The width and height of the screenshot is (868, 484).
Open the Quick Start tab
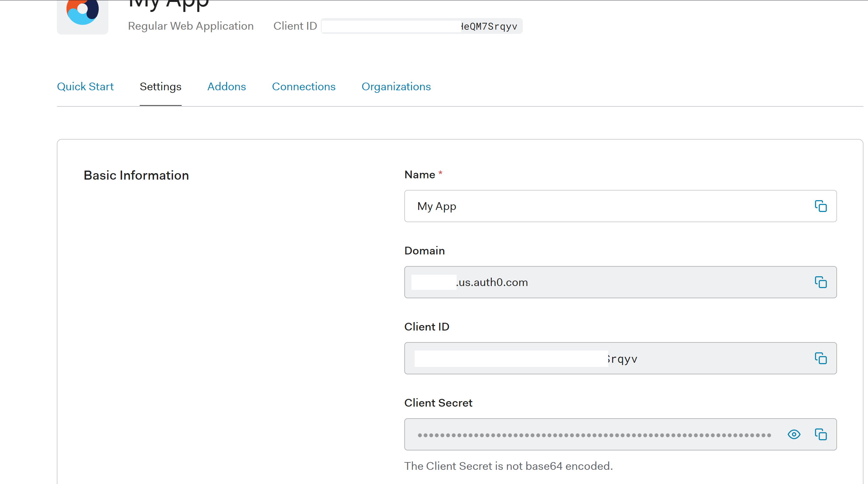(x=85, y=86)
